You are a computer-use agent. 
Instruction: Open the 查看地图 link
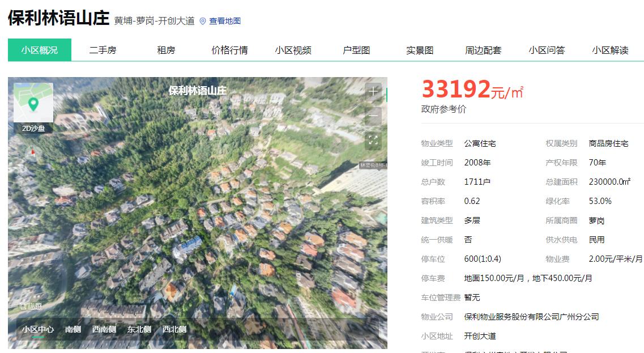[x=225, y=21]
